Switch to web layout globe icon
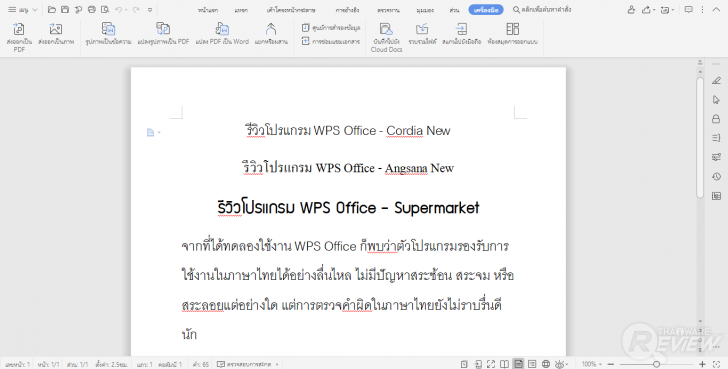728x369 pixels. tap(546, 364)
